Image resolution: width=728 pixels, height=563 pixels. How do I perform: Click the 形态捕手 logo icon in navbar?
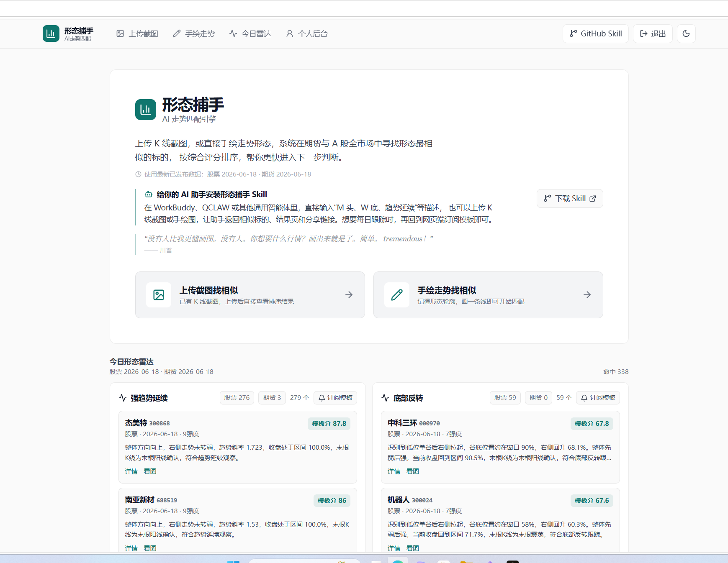[51, 33]
